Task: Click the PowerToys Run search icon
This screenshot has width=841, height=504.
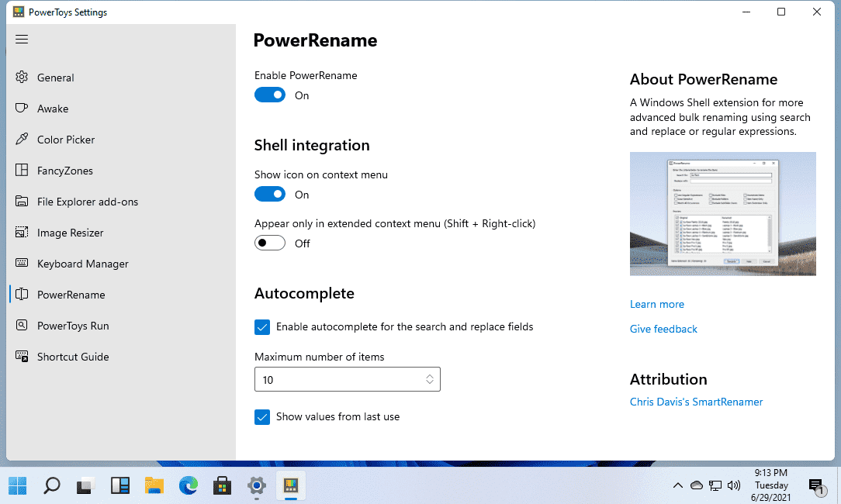Action: [22, 326]
